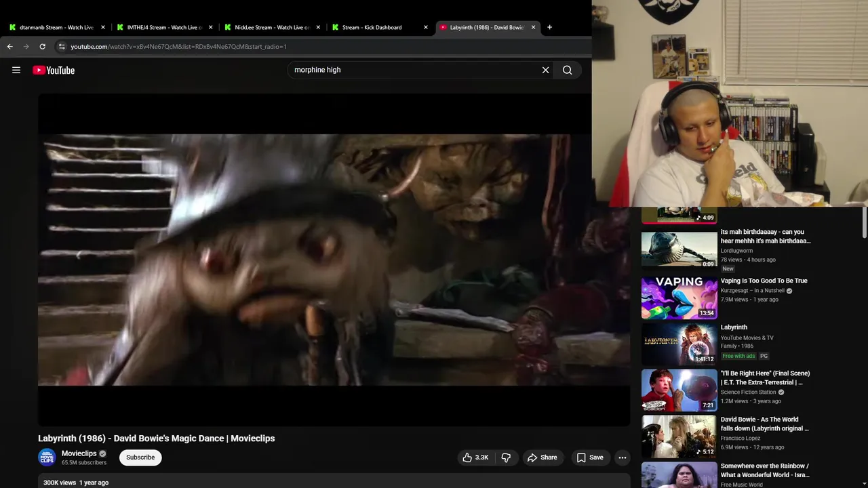Open 'Vaping Is Too Good To Be True' title
The image size is (868, 488).
[764, 281]
